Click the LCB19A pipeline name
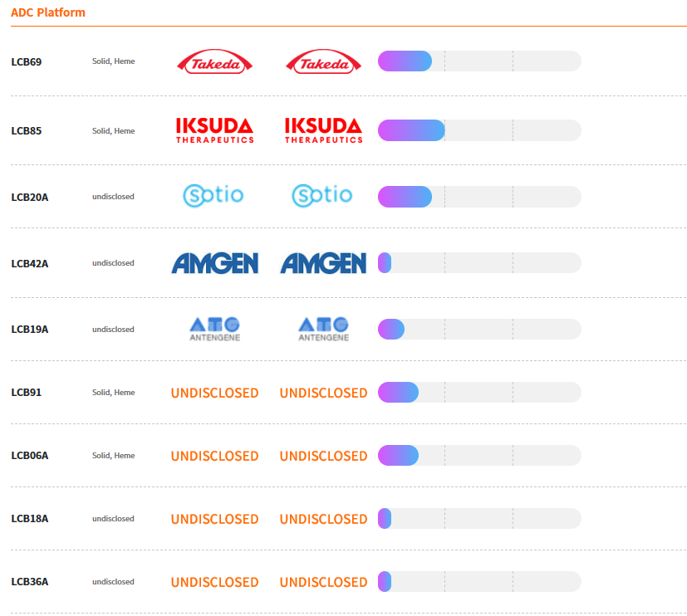The width and height of the screenshot is (687, 616). 30,330
